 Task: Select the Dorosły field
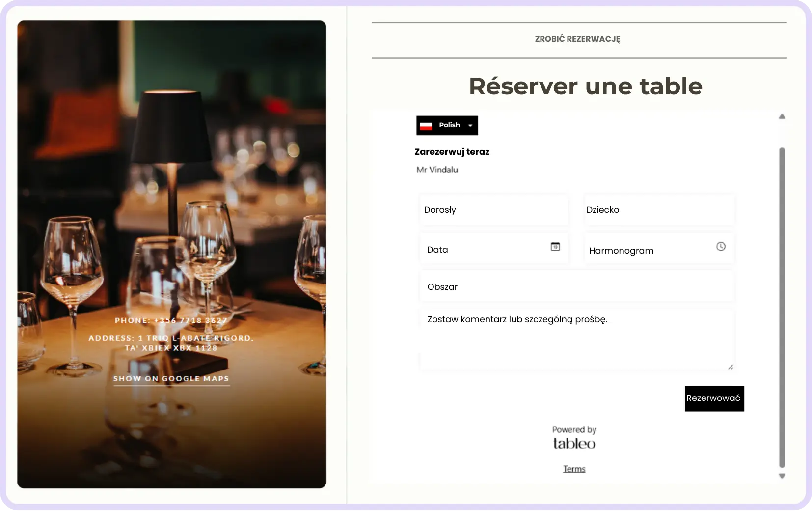click(x=494, y=210)
